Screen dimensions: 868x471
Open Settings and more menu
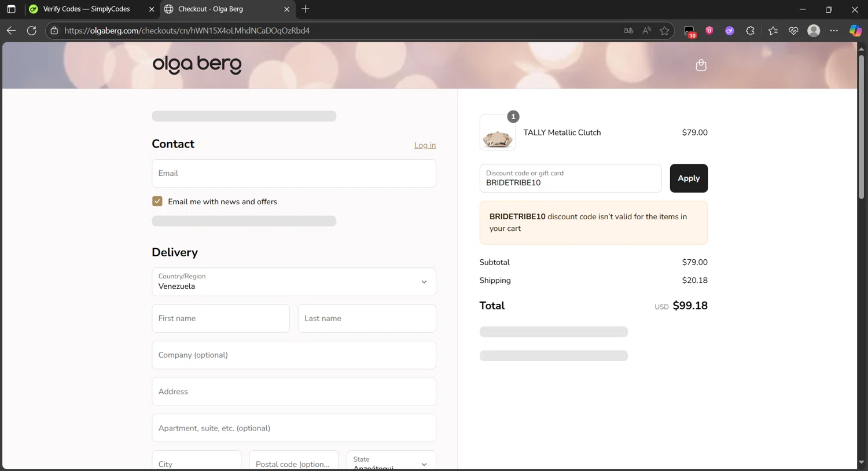point(834,31)
